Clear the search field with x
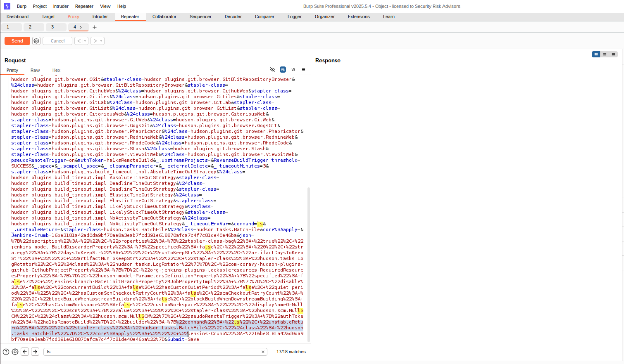 [x=263, y=352]
